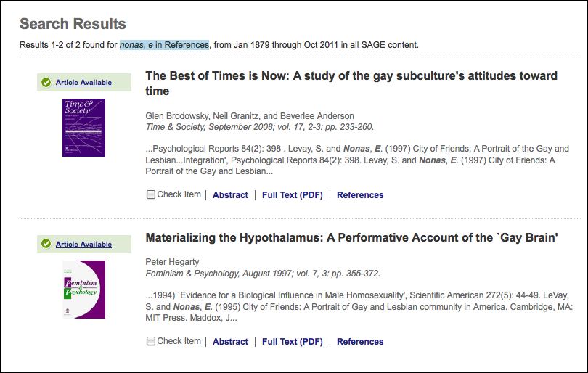Click Article Available link for the second result

pos(83,245)
